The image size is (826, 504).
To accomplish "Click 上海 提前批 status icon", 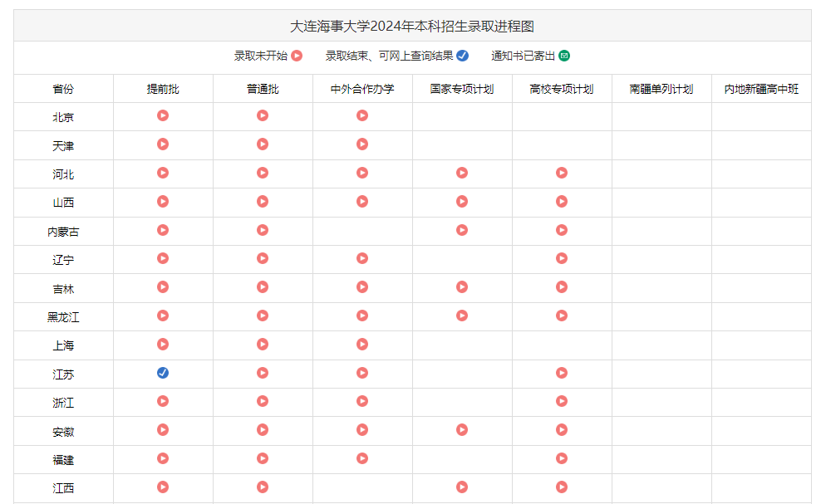I will click(x=163, y=344).
